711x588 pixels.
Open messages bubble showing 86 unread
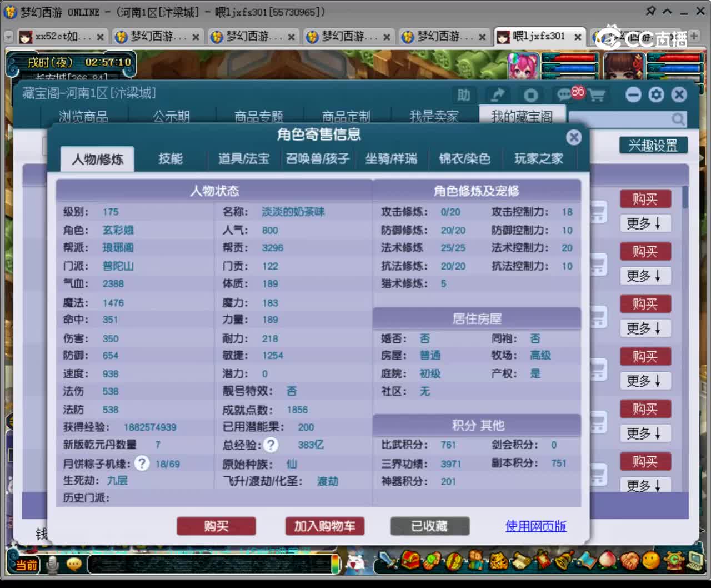tap(565, 95)
